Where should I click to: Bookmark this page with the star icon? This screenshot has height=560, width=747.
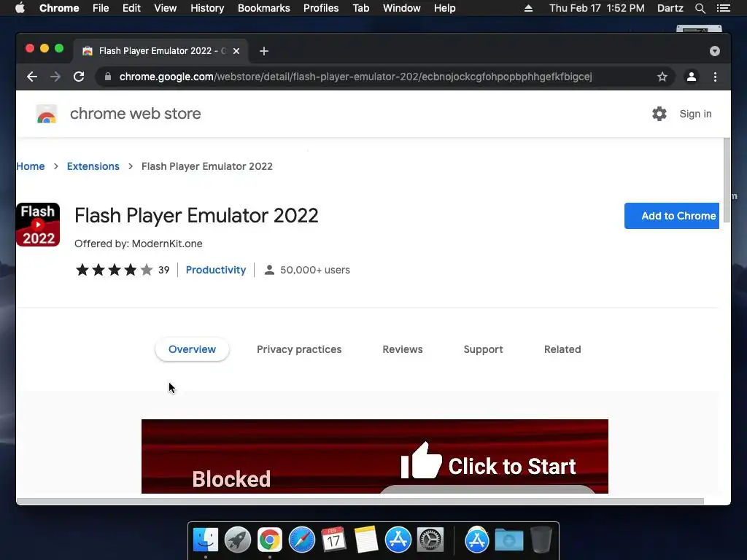(x=662, y=77)
